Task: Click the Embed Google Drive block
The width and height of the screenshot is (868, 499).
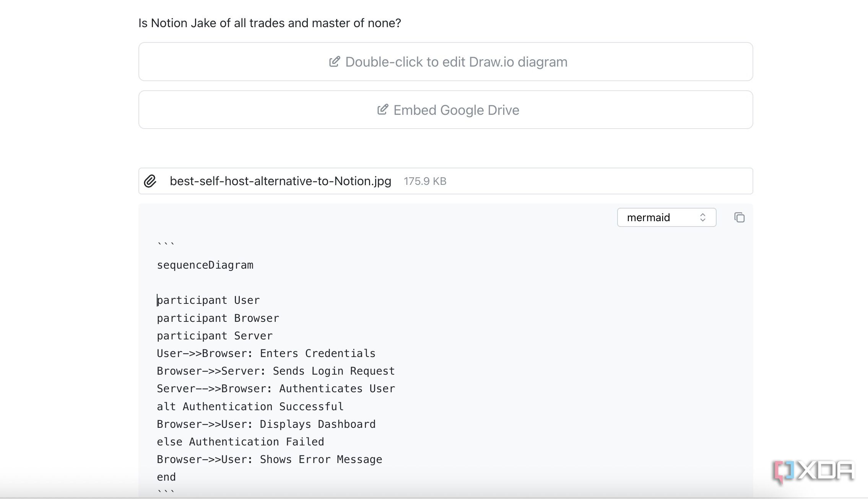Action: click(x=445, y=110)
